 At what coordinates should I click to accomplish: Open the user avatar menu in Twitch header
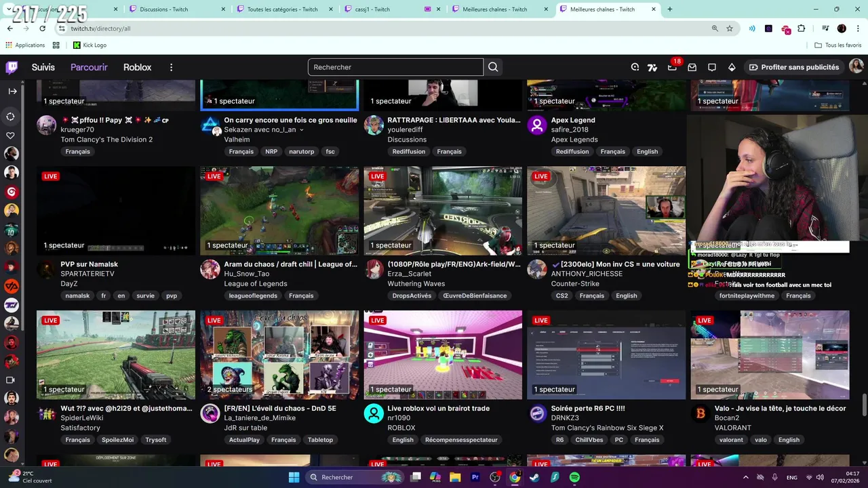point(856,66)
